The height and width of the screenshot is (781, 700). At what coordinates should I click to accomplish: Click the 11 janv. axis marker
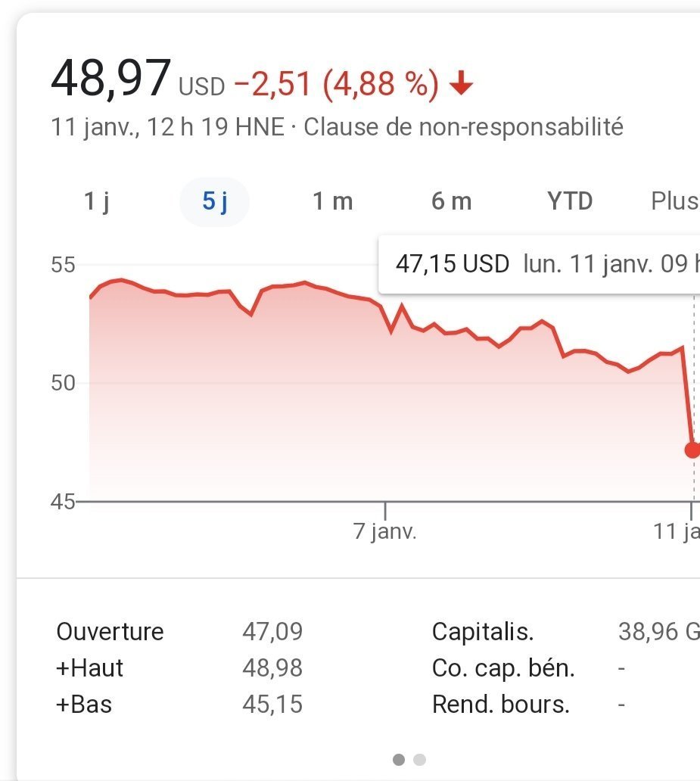[x=677, y=531]
